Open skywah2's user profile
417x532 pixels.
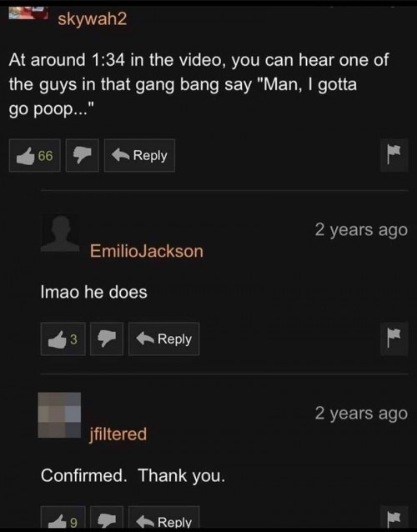93,18
